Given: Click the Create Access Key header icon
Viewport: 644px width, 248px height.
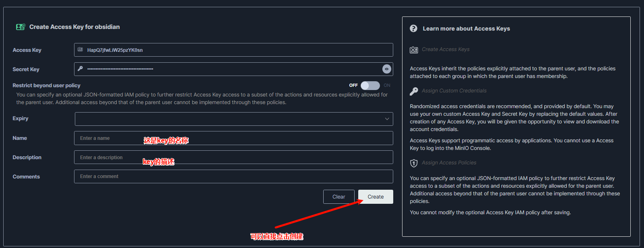Looking at the screenshot, I should [21, 27].
